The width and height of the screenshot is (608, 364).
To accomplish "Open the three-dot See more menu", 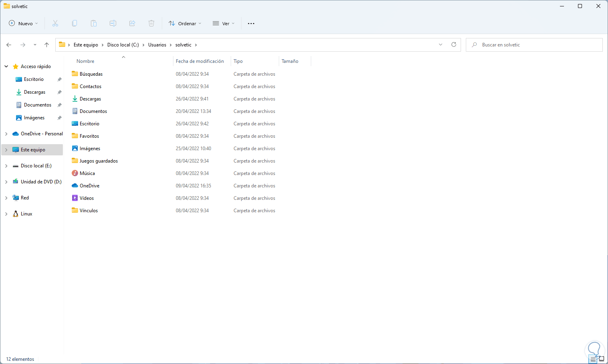I will (x=251, y=23).
